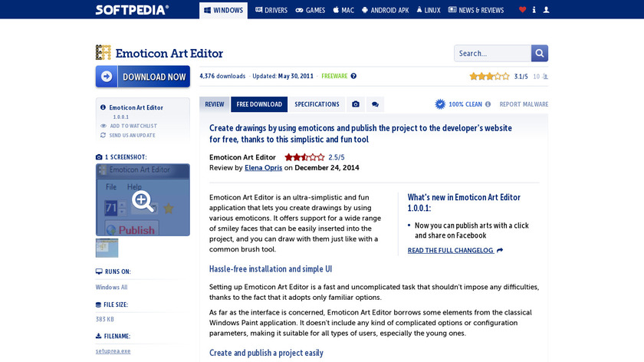The height and width of the screenshot is (362, 644).
Task: Click the magnifier search button
Action: pos(540,54)
